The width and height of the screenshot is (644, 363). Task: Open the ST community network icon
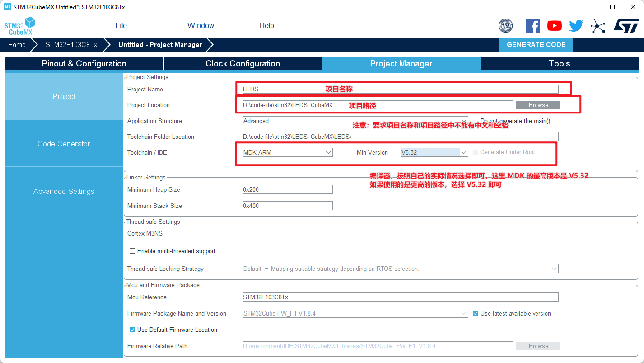[x=598, y=26]
